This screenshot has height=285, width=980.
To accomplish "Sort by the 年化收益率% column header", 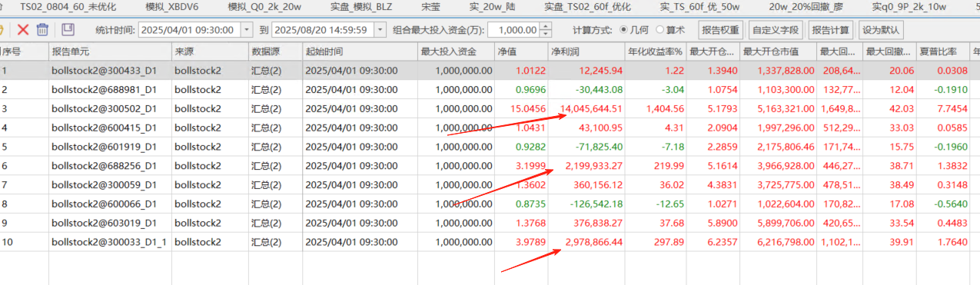I will coord(656,52).
